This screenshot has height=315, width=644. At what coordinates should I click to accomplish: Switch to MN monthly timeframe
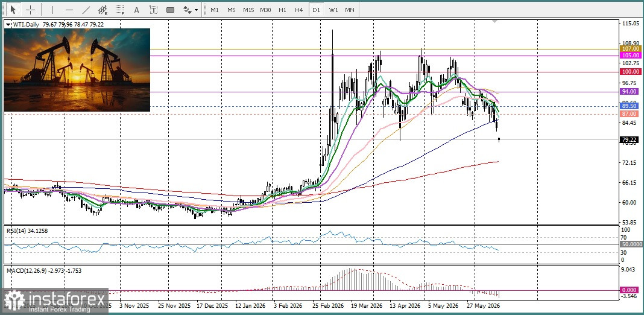point(350,10)
